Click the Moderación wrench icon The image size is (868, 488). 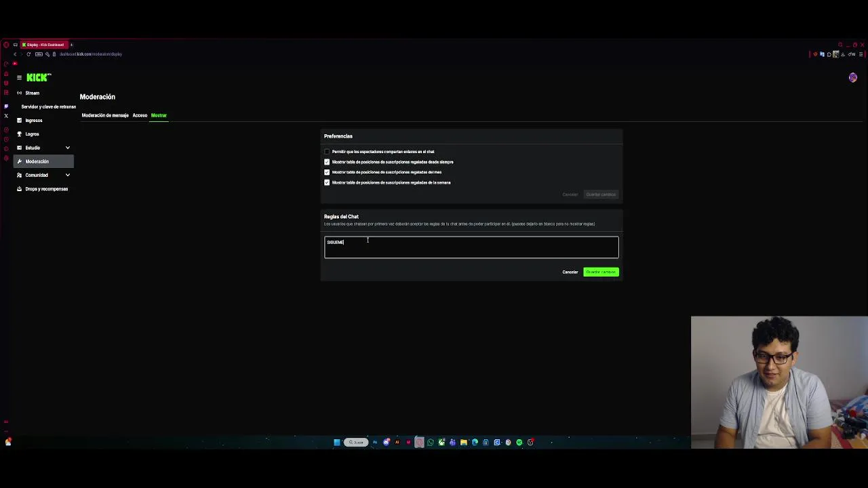click(x=19, y=161)
